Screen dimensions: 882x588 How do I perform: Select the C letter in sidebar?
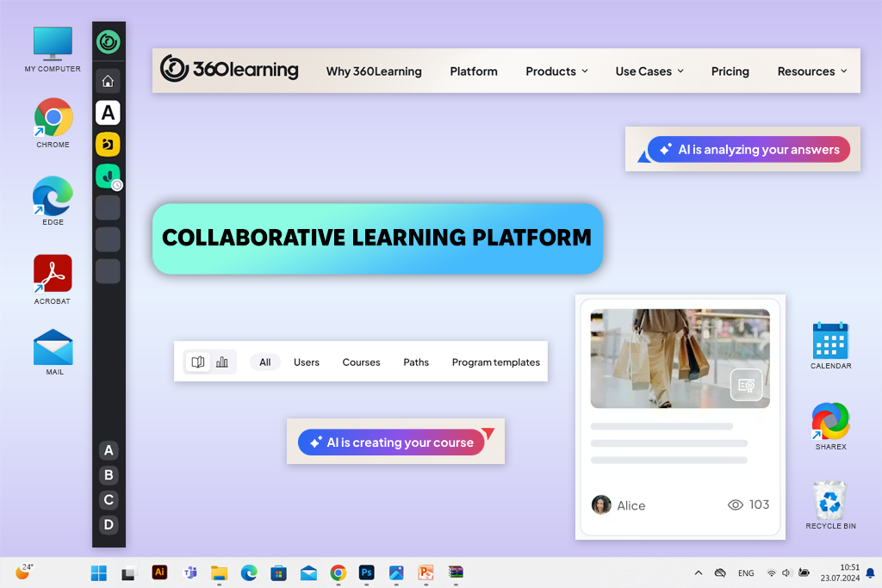[x=109, y=499]
